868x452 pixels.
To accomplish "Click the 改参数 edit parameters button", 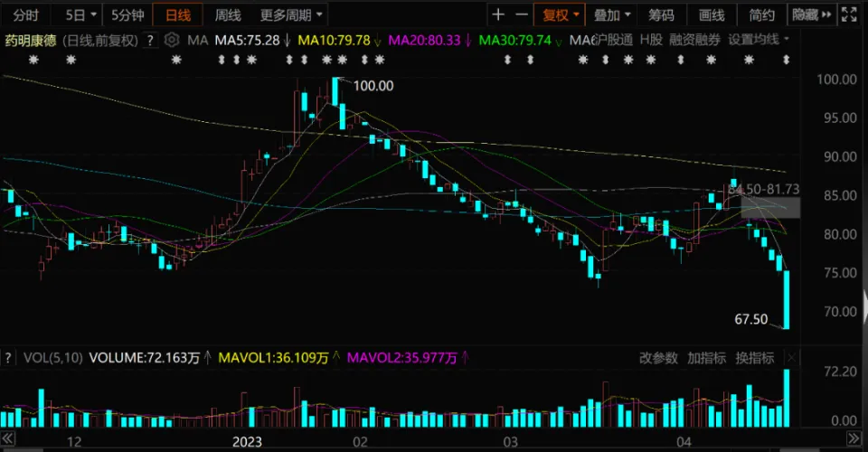I will point(658,358).
